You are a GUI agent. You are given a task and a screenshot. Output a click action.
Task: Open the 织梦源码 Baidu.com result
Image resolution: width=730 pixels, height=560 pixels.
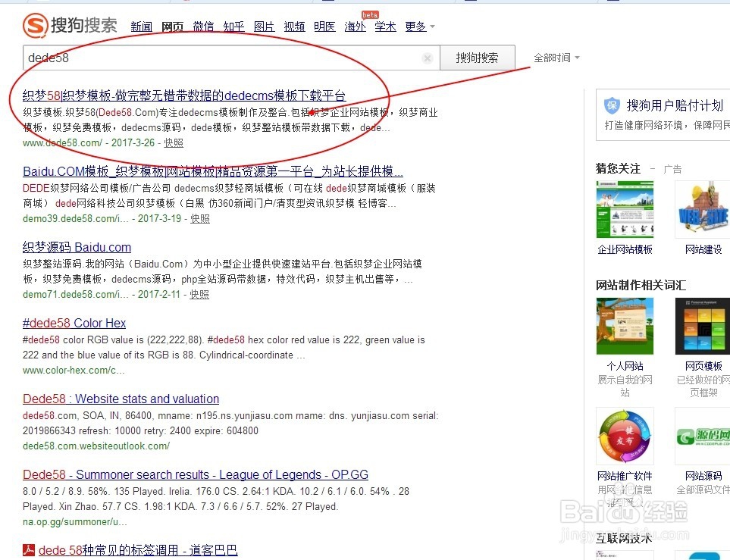click(x=77, y=247)
